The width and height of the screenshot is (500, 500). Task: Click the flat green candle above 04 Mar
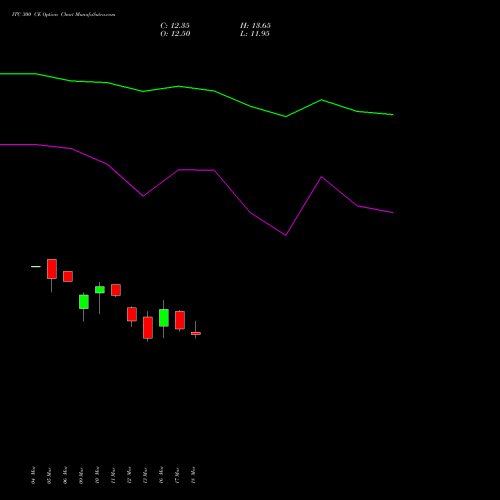pyautogui.click(x=36, y=267)
